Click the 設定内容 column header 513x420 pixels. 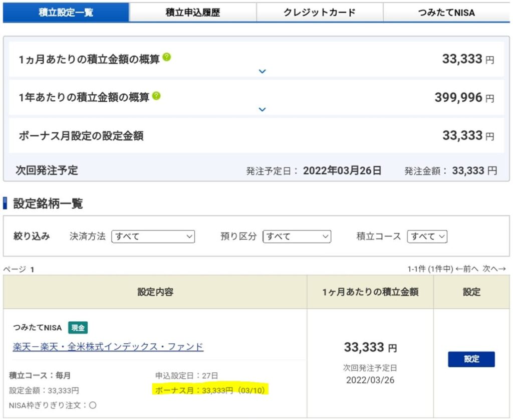coord(155,292)
